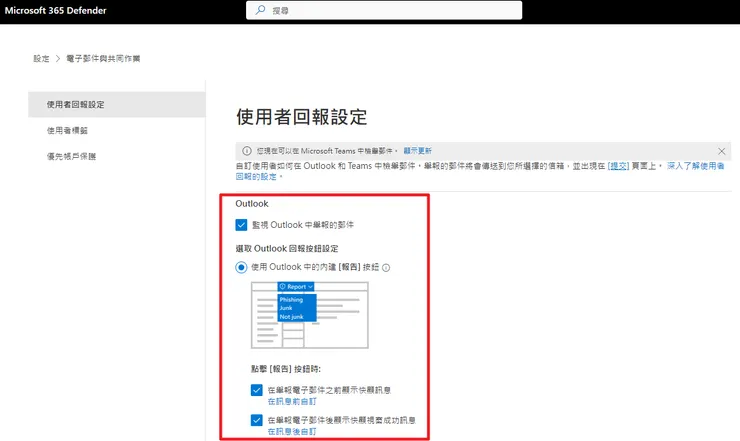The height and width of the screenshot is (441, 740).
Task: Toggle the monitor reported Outlook messages checkbox
Action: (x=241, y=225)
